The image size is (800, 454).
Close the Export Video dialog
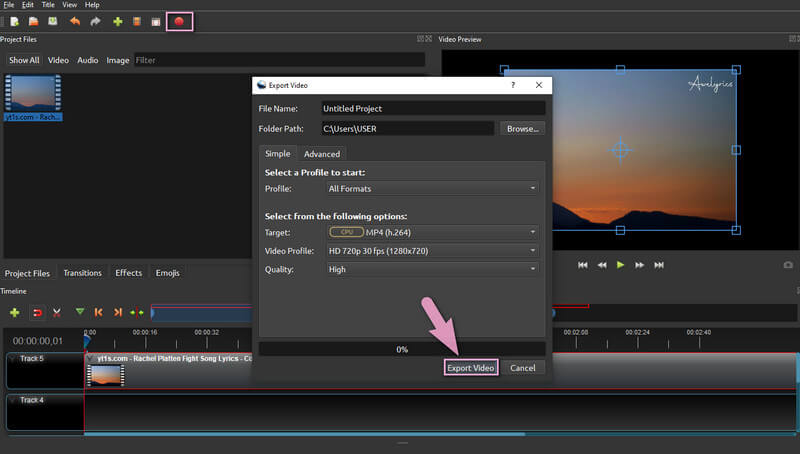pos(539,85)
